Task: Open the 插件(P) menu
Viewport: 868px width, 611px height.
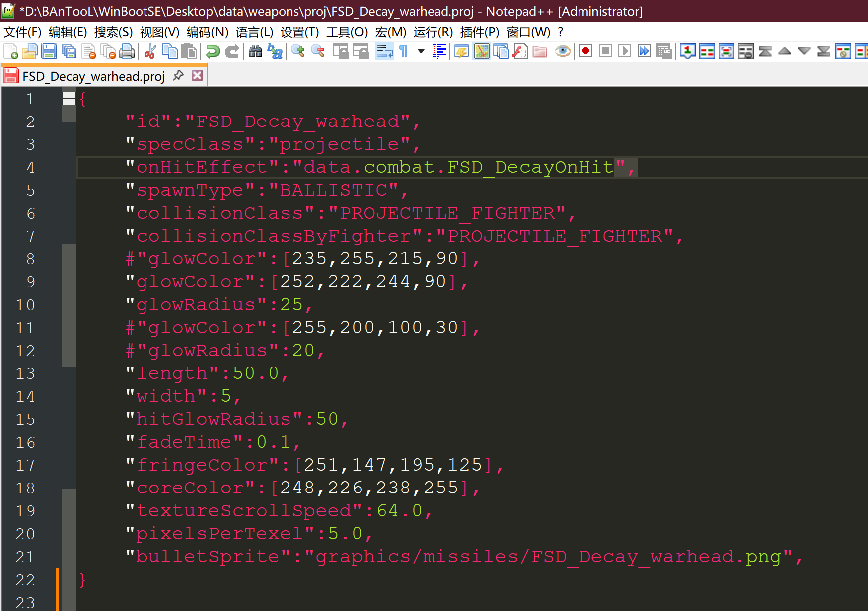Action: click(479, 32)
